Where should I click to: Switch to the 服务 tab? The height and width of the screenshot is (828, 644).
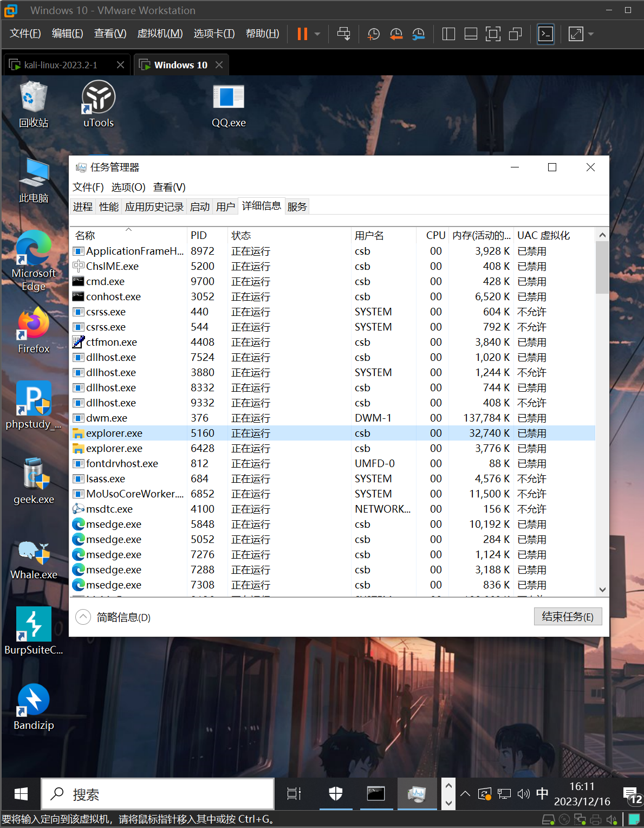click(297, 206)
